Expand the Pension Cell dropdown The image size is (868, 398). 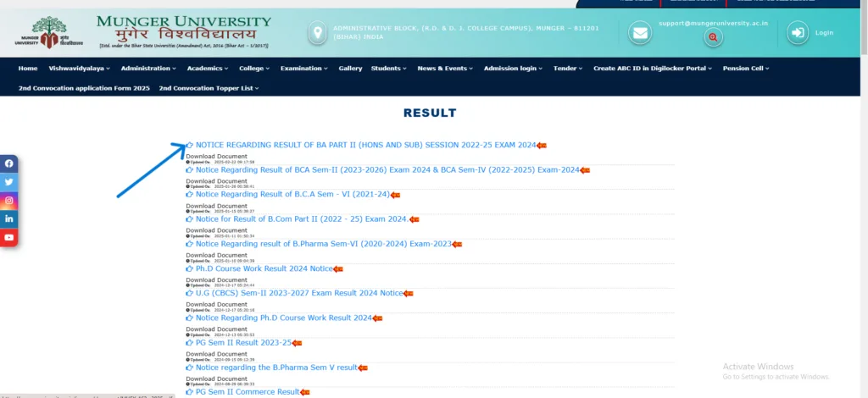click(746, 69)
